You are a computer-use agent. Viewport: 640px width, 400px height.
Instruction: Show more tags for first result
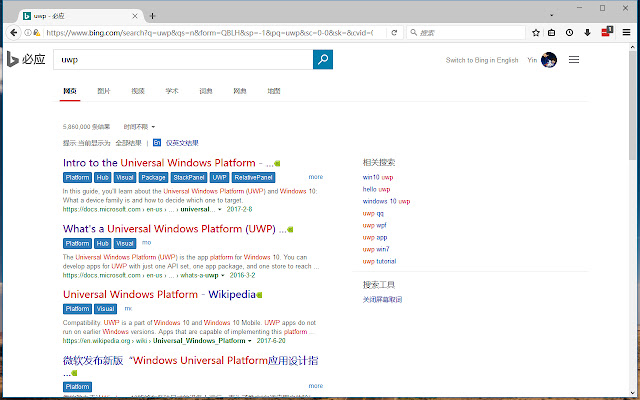coord(316,177)
